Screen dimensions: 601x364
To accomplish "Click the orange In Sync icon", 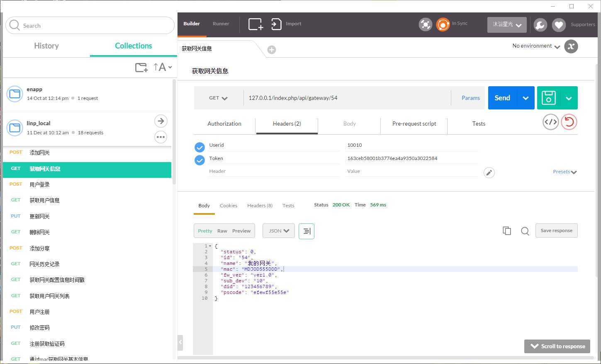I will [x=443, y=24].
